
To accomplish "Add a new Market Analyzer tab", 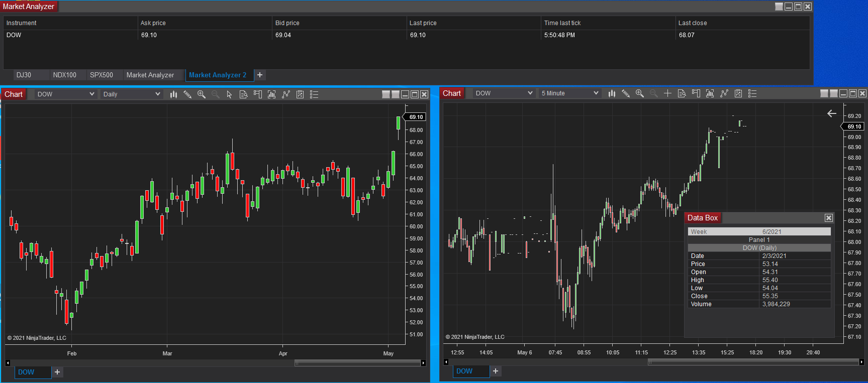I will tap(260, 75).
